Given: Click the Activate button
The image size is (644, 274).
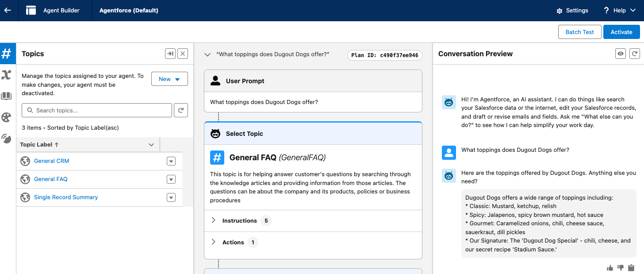Looking at the screenshot, I should point(621,32).
